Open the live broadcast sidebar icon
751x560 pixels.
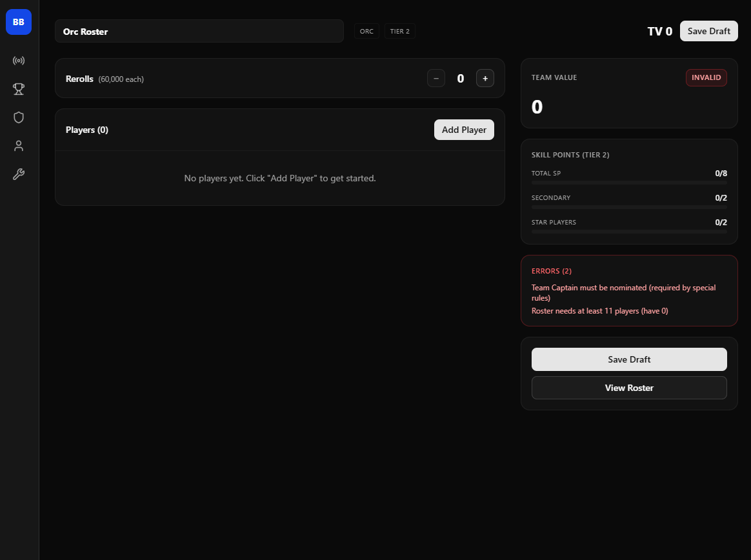[19, 61]
